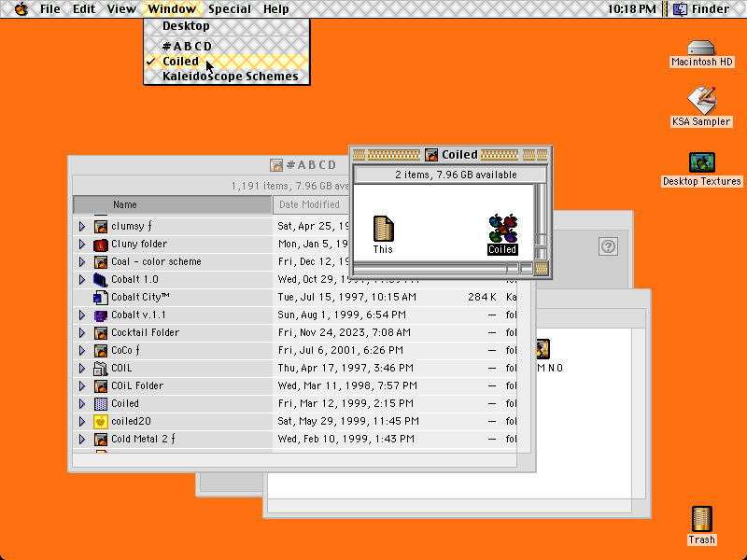Click the Coiled window's size box corner
This screenshot has width=747, height=560.
click(542, 269)
